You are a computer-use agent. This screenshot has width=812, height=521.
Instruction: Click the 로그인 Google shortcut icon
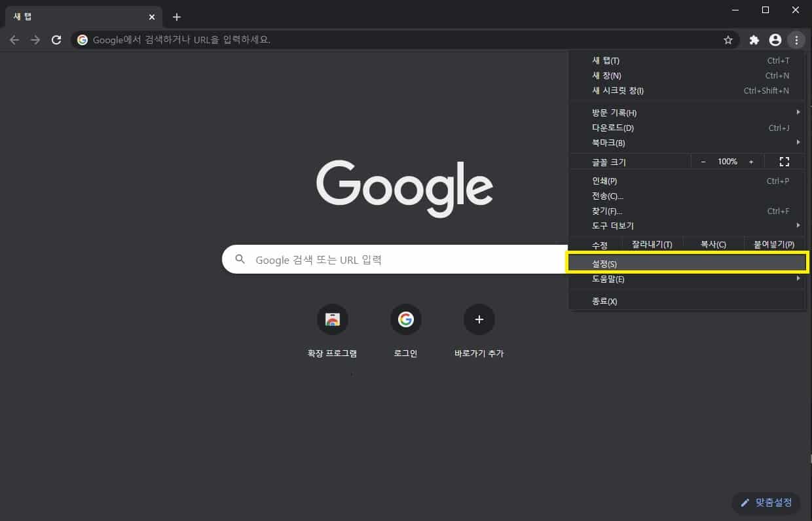click(x=405, y=319)
